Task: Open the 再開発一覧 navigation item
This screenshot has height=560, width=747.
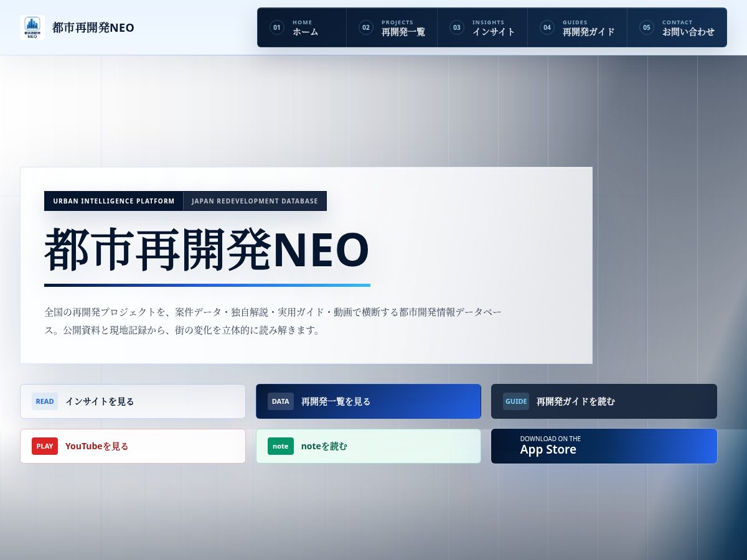Action: tap(392, 27)
